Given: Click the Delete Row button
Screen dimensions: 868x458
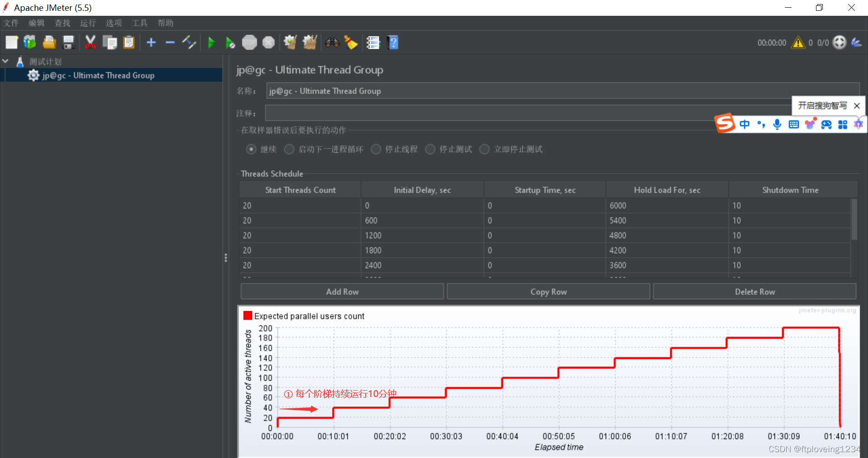Looking at the screenshot, I should (755, 292).
